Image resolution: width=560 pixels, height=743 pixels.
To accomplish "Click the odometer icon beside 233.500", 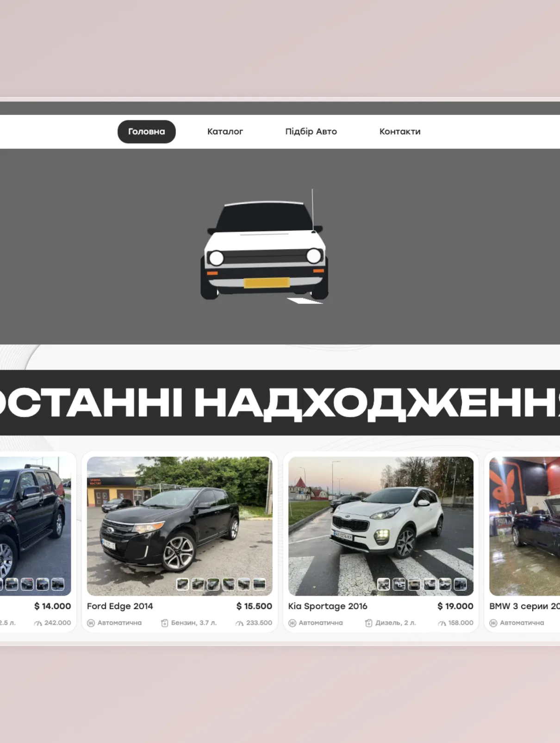I will 239,623.
